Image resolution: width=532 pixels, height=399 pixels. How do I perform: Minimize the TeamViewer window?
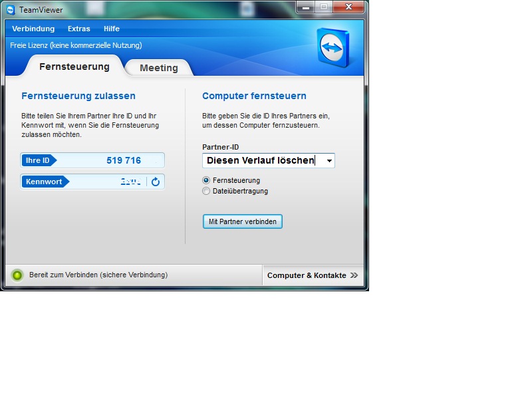[306, 7]
